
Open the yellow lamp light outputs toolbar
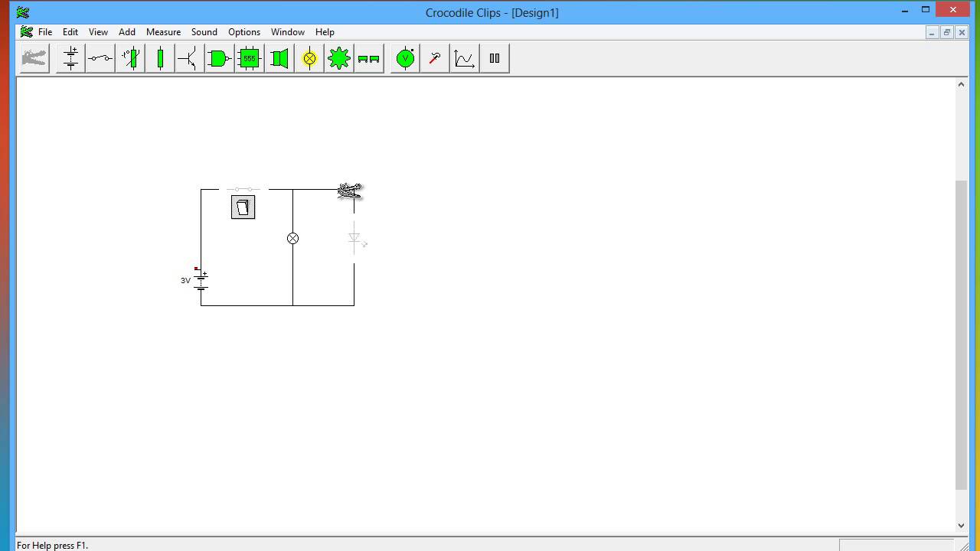coord(309,58)
